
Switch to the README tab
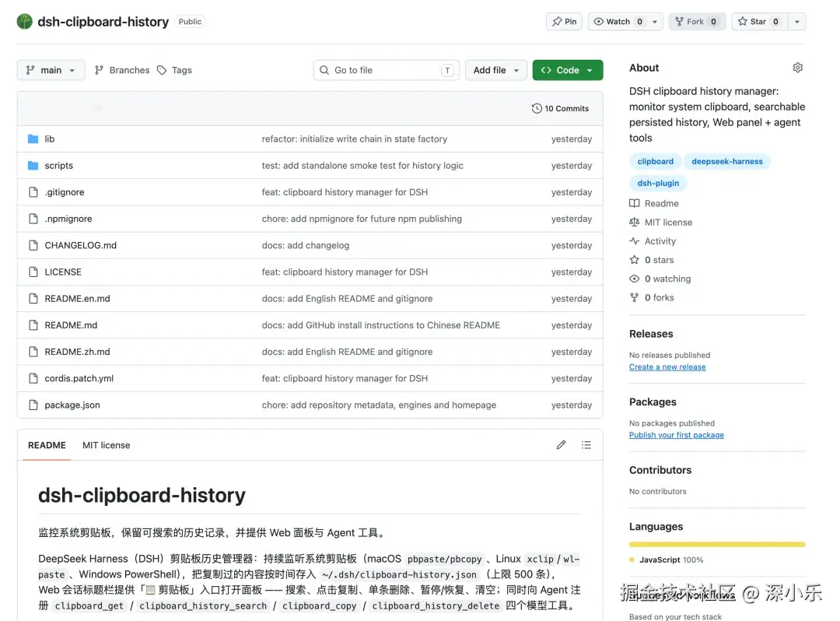[x=47, y=445]
